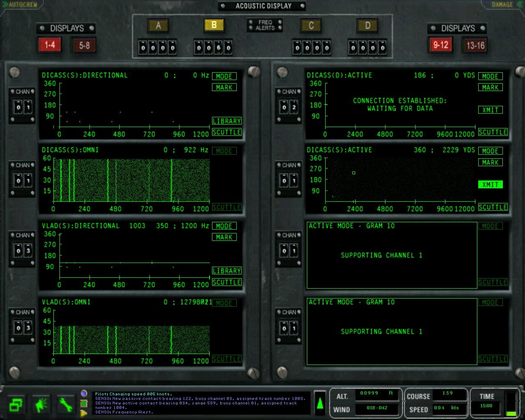Click the units digit of DICASS(S):ACTIVE channel selector
525x420 pixels.
pyautogui.click(x=294, y=180)
